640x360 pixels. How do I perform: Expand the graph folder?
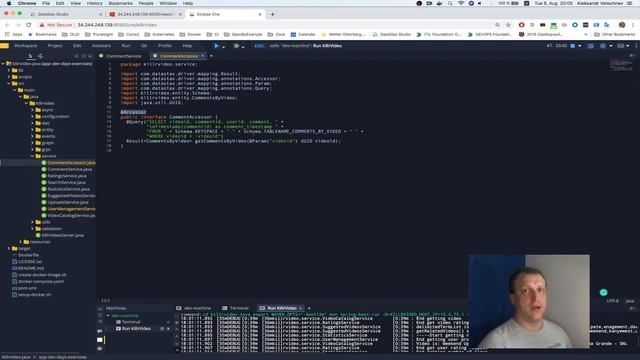click(x=32, y=143)
